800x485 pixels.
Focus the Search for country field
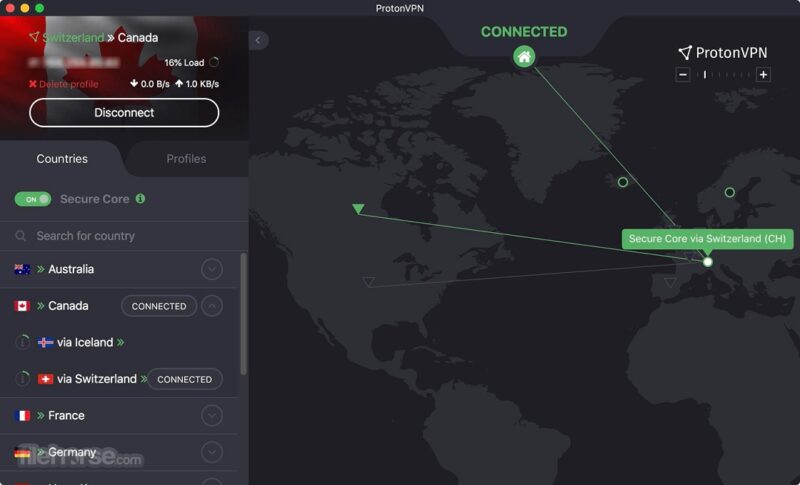click(124, 236)
